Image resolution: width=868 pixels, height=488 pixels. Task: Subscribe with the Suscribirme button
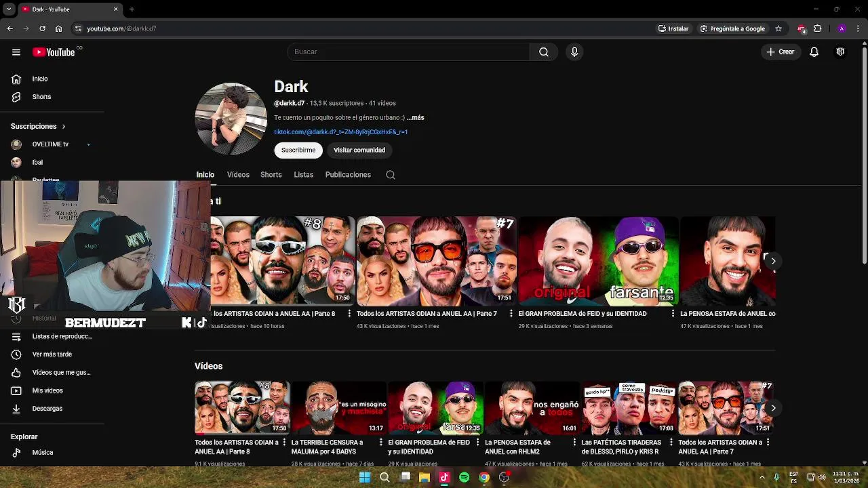point(298,150)
